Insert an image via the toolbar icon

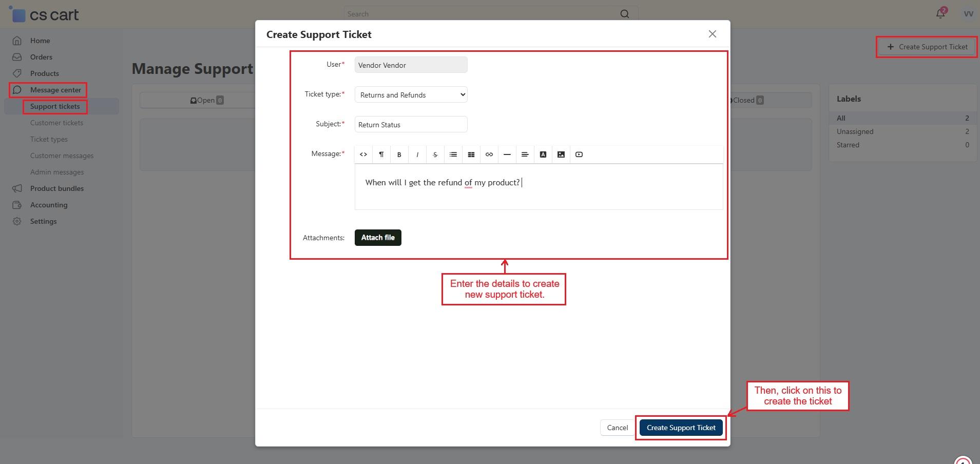pyautogui.click(x=561, y=154)
